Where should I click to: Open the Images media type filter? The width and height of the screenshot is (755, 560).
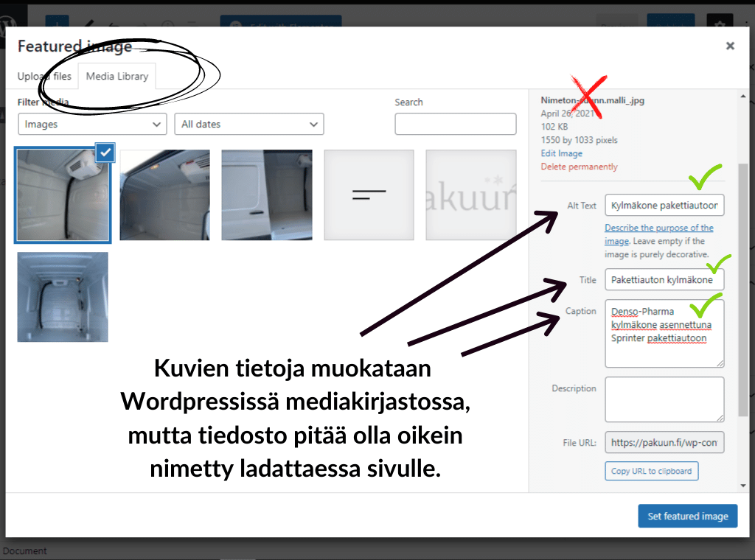pos(91,124)
